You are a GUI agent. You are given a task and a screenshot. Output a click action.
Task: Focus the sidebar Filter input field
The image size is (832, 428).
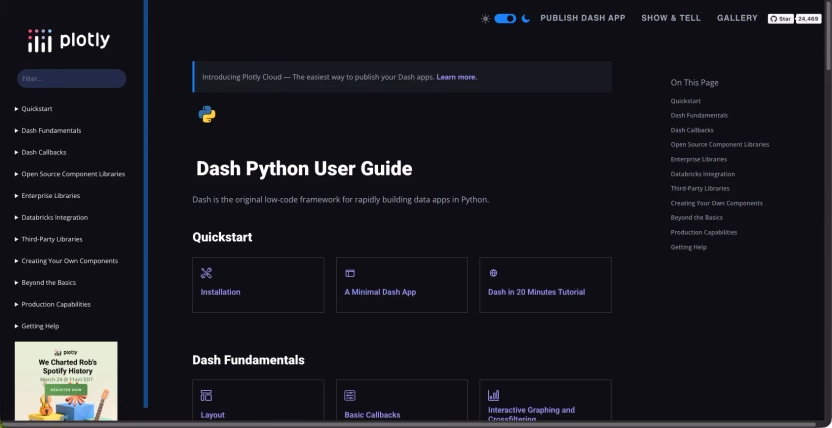click(72, 78)
